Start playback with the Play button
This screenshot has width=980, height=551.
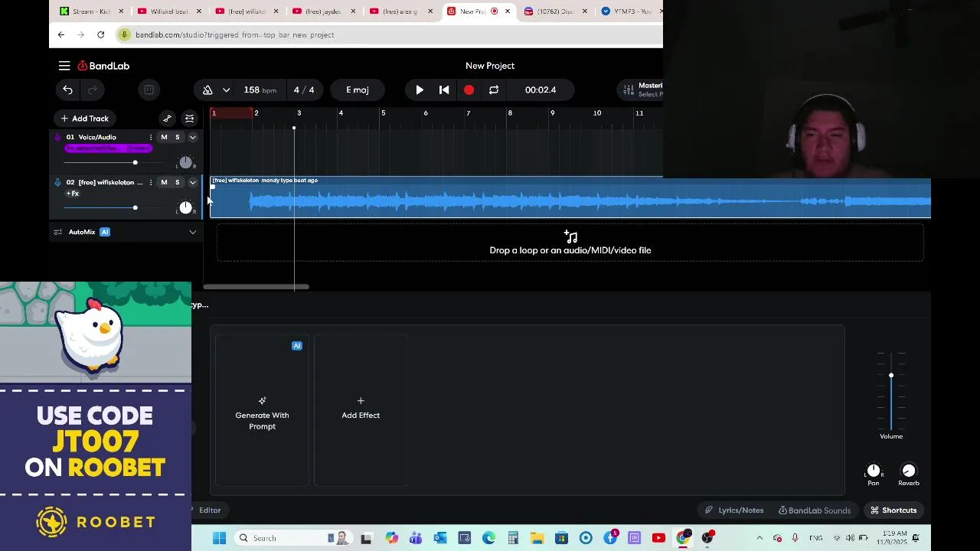(x=420, y=90)
